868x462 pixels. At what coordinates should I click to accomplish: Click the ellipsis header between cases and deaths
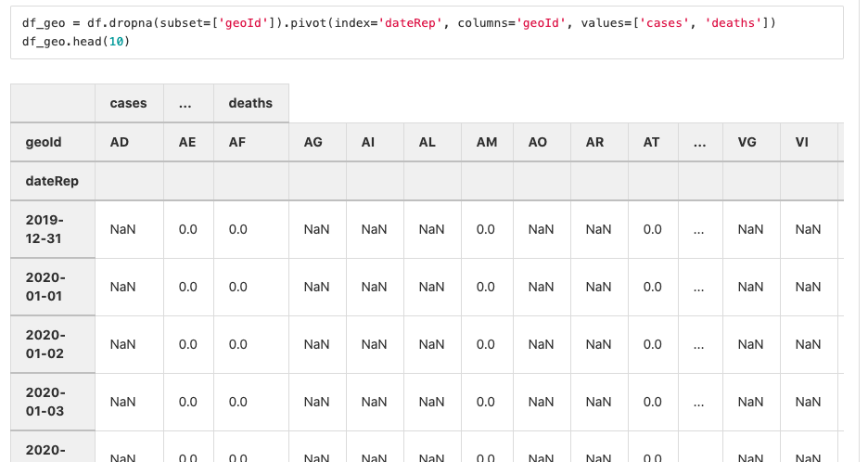point(188,103)
